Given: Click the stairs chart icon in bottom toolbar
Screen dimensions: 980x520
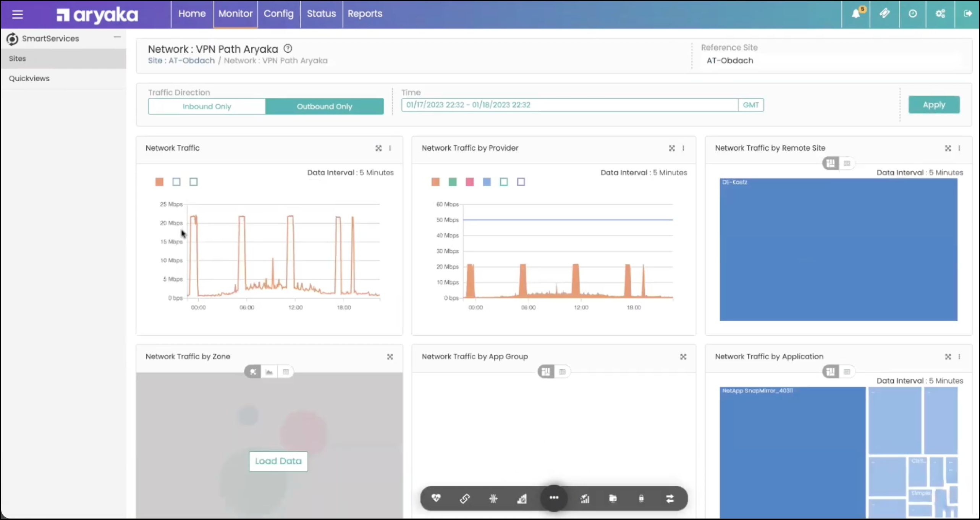Looking at the screenshot, I should click(x=522, y=498).
